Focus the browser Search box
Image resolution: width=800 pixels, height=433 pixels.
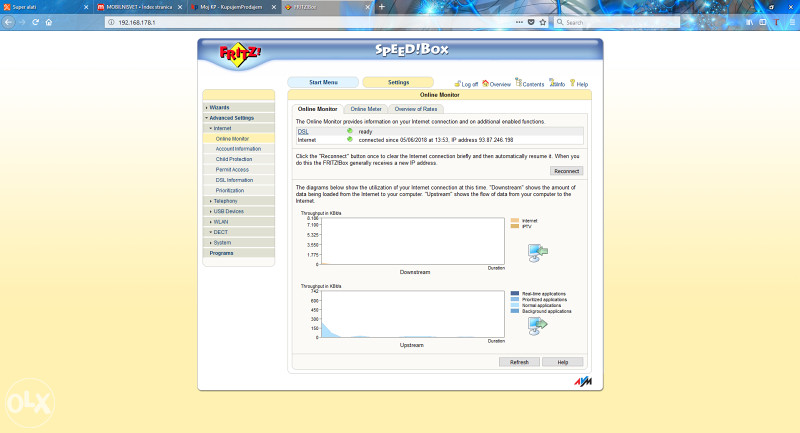617,22
